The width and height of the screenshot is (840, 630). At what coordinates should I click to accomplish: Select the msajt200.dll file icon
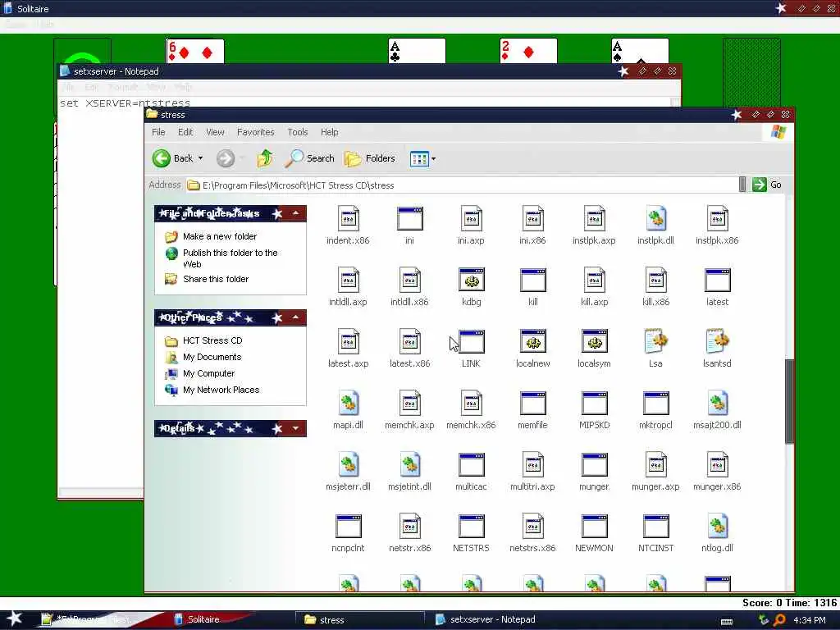[717, 404]
